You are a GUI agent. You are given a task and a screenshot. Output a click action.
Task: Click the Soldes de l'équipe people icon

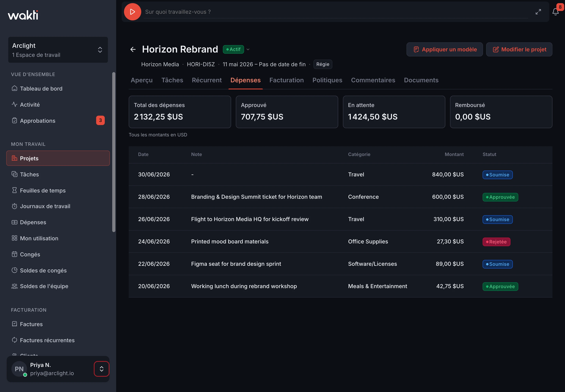[15, 286]
